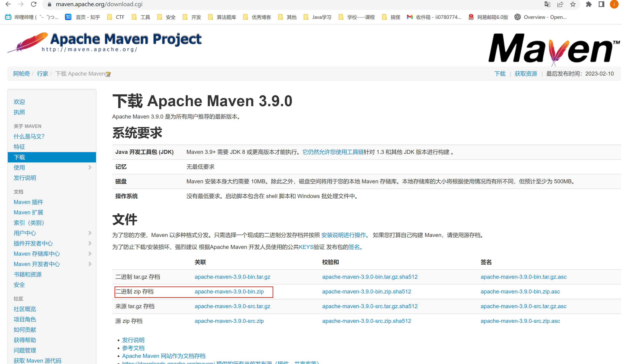Click the browser back arrow
The height and width of the screenshot is (364, 622).
tap(8, 4)
